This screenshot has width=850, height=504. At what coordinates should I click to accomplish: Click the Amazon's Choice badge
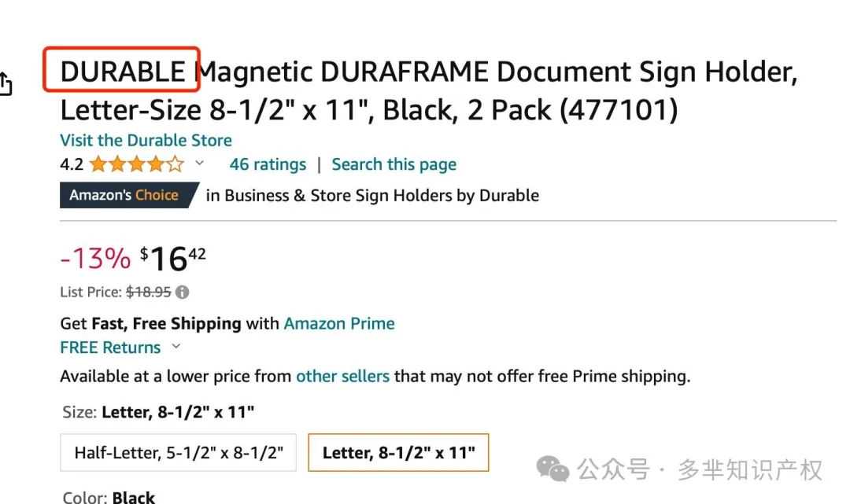[x=128, y=195]
